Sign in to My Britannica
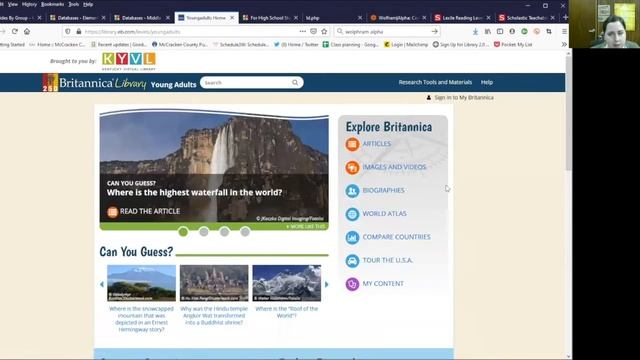The height and width of the screenshot is (360, 640). click(460, 98)
